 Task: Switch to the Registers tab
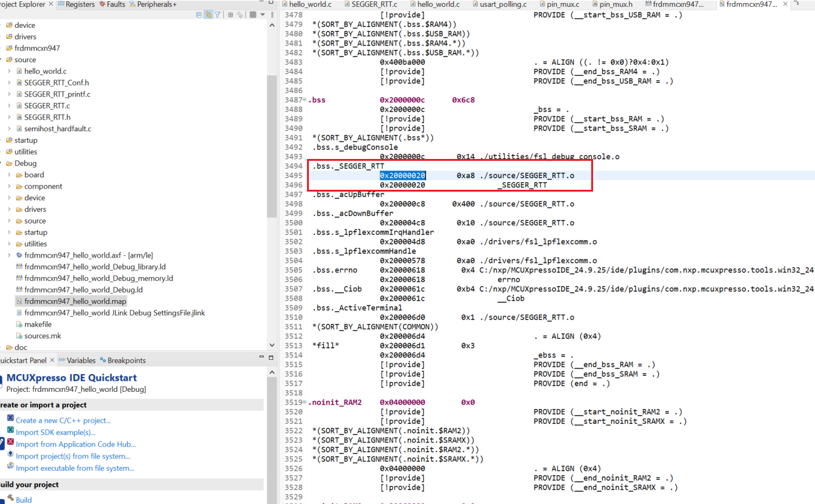pyautogui.click(x=77, y=4)
